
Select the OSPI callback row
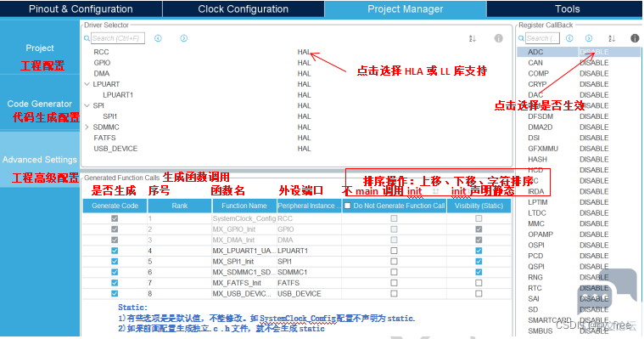coord(579,245)
